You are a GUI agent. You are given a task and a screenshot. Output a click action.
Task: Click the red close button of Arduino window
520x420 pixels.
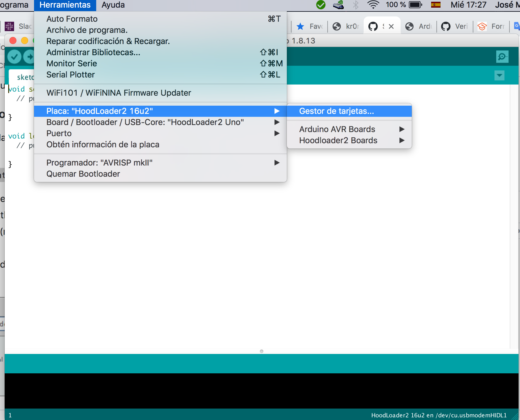click(13, 41)
